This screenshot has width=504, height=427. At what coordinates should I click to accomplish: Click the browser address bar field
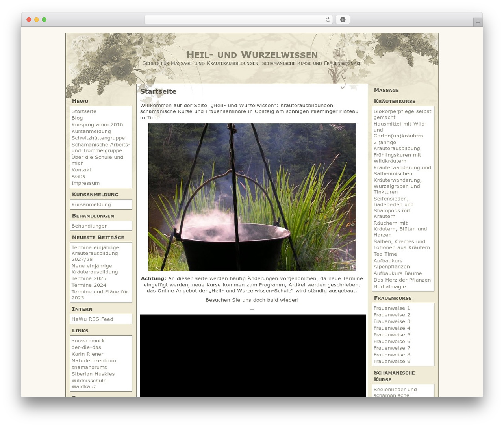tap(238, 20)
